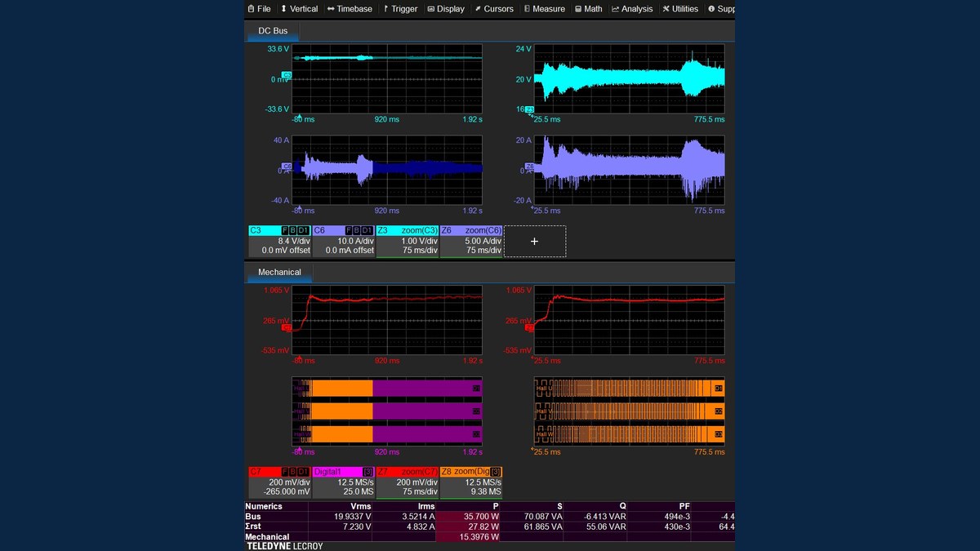Click the C7 B bandwidth indicator
The height and width of the screenshot is (551, 980).
293,472
